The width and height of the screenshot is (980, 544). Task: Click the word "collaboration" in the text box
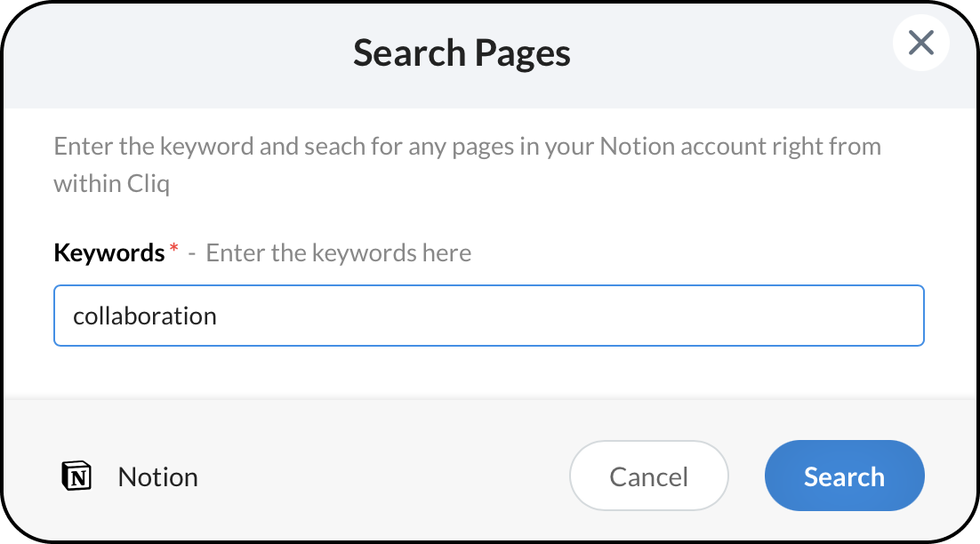tap(145, 316)
